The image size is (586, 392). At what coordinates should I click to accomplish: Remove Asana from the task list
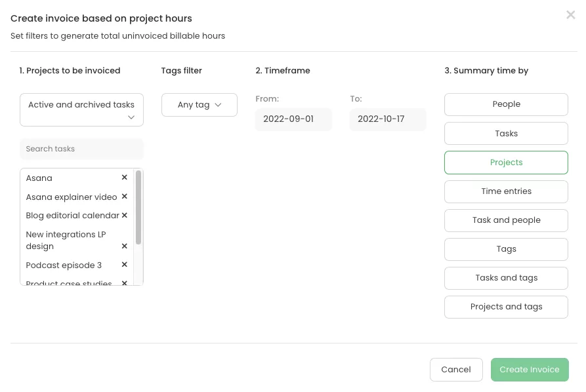124,178
